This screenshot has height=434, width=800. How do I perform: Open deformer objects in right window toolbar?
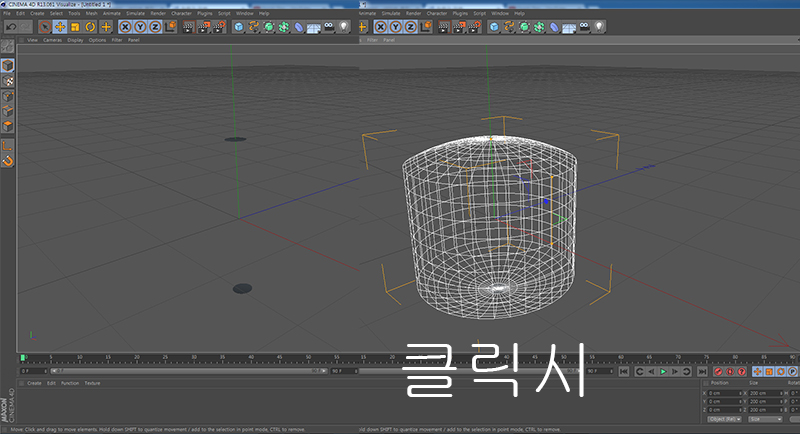(x=555, y=27)
